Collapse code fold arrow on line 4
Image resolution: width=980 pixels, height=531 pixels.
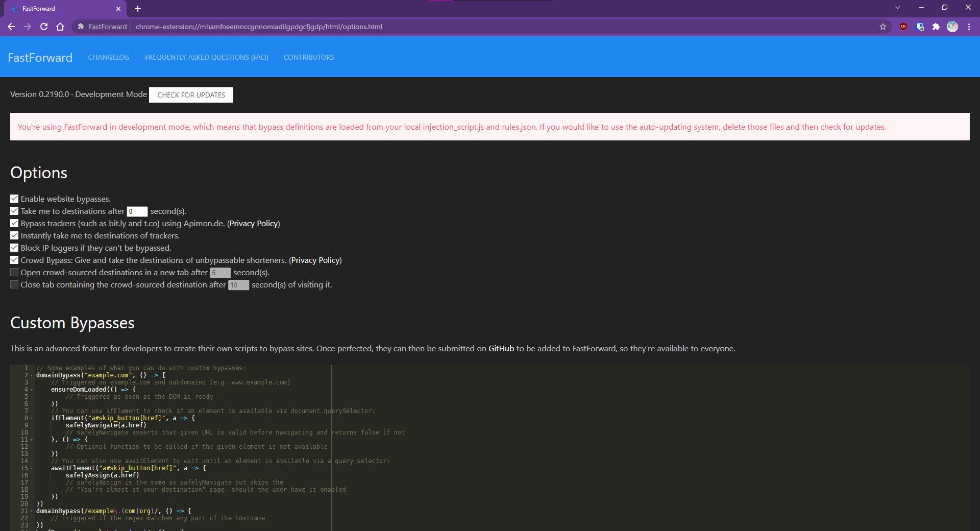pyautogui.click(x=32, y=390)
